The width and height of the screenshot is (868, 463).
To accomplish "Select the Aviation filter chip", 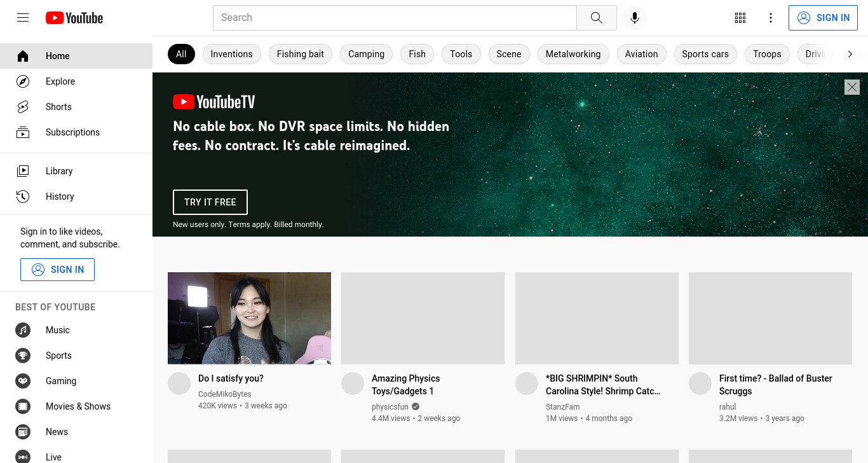I will pos(641,54).
